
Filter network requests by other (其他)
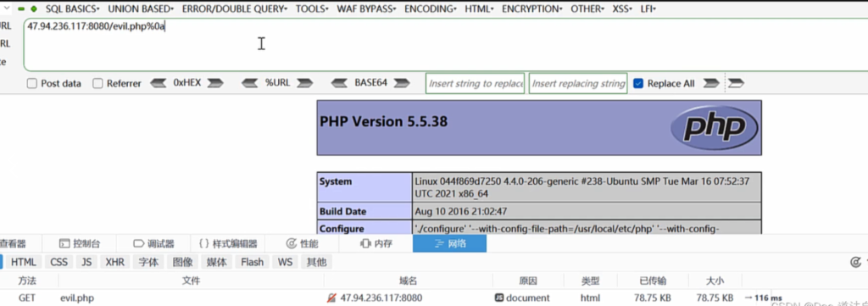tap(317, 262)
